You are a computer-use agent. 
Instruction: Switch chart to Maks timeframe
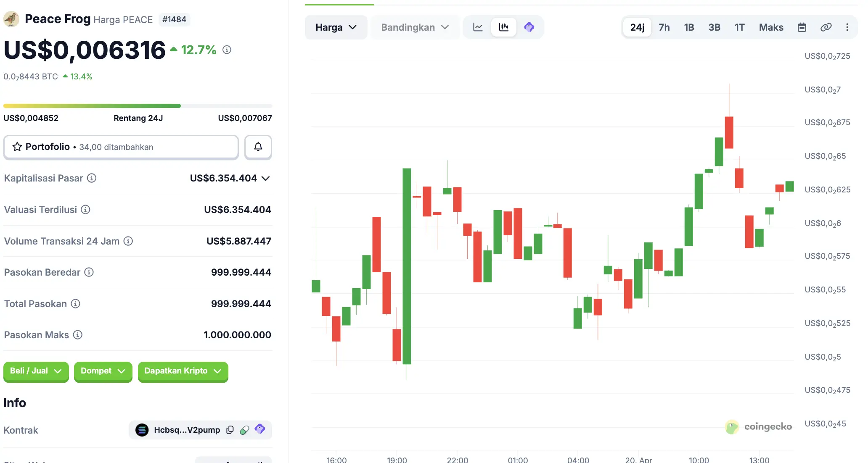pyautogui.click(x=771, y=27)
